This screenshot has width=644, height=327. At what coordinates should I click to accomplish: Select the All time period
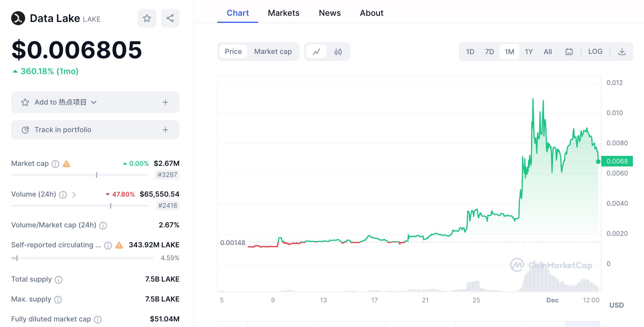coord(547,52)
